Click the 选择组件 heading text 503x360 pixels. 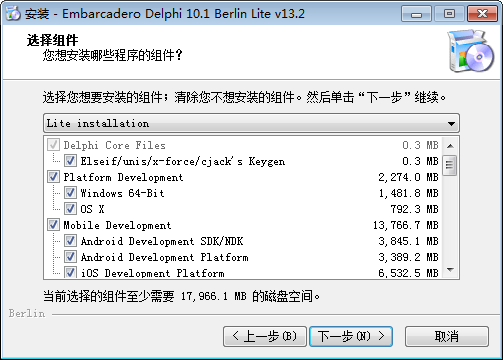pyautogui.click(x=52, y=40)
